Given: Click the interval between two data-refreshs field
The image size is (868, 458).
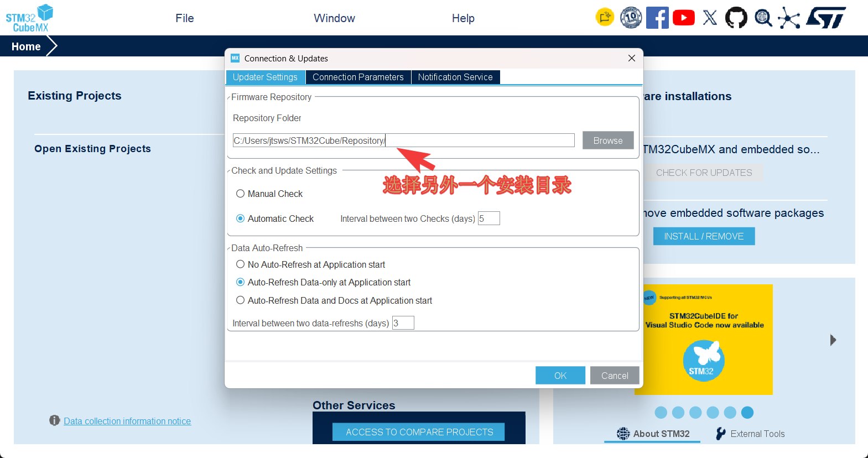Looking at the screenshot, I should pos(403,323).
